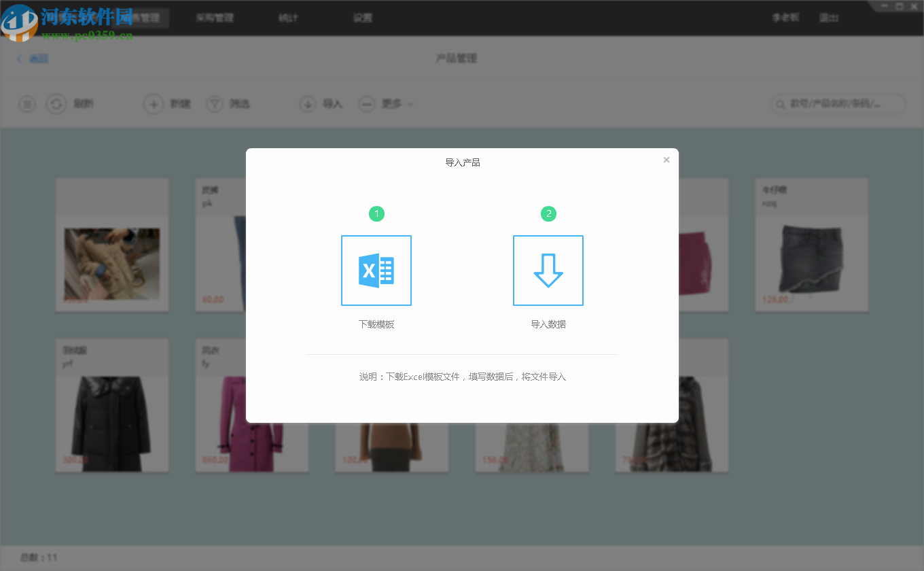Click the list view icon left of 刷新
The image size is (924, 571).
pyautogui.click(x=26, y=104)
